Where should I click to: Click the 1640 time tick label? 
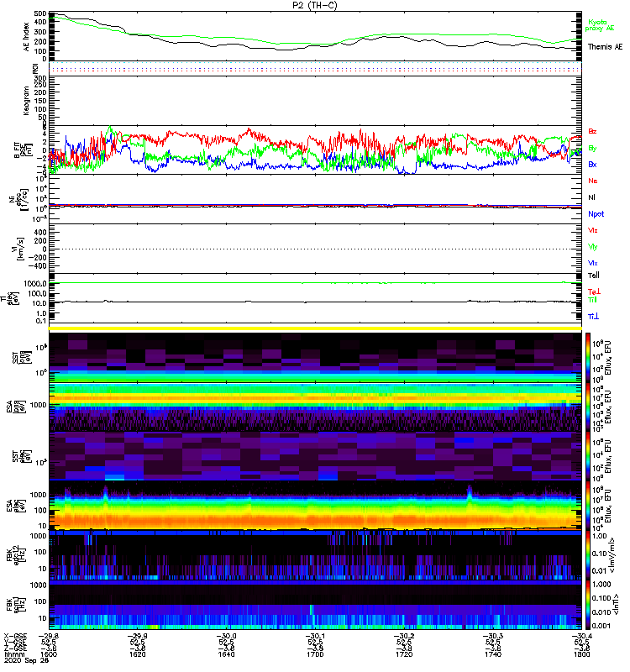tap(226, 654)
